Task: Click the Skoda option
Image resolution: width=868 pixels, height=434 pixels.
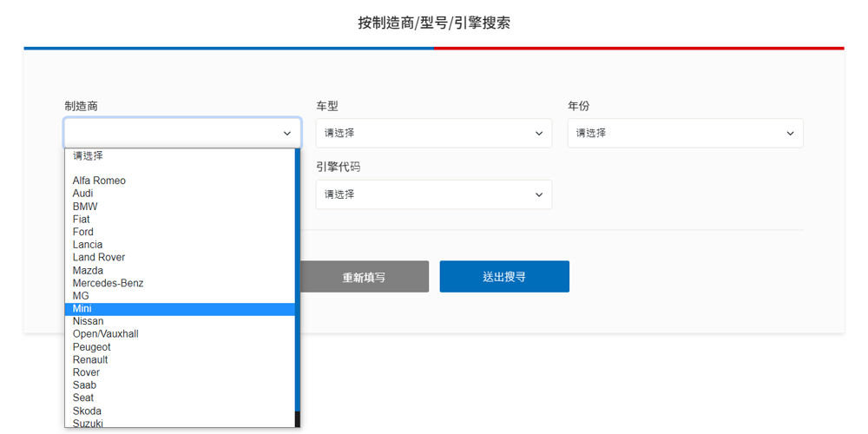Action: (x=180, y=411)
